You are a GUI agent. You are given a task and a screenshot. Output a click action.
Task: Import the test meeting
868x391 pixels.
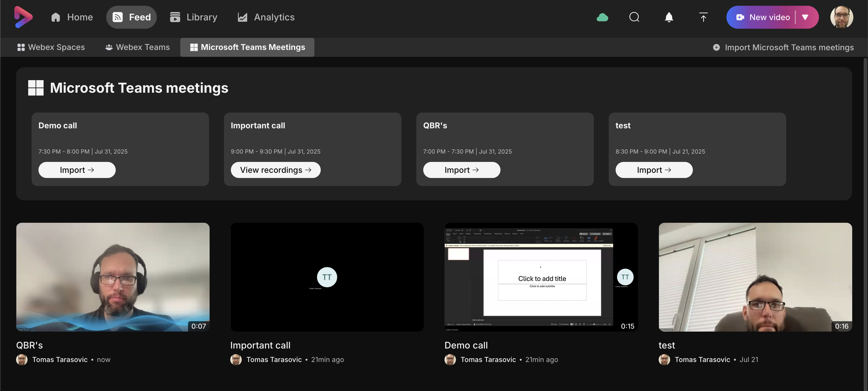pos(654,170)
